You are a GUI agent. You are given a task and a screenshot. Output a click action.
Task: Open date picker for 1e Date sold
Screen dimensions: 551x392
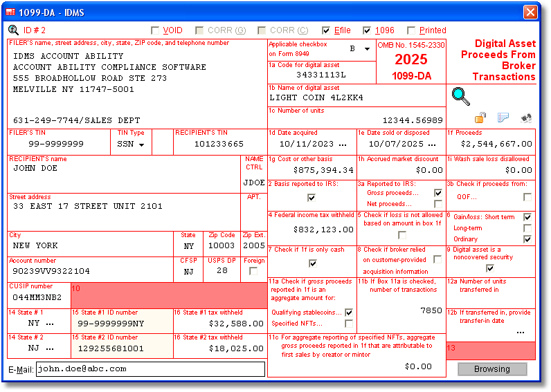pyautogui.click(x=432, y=144)
